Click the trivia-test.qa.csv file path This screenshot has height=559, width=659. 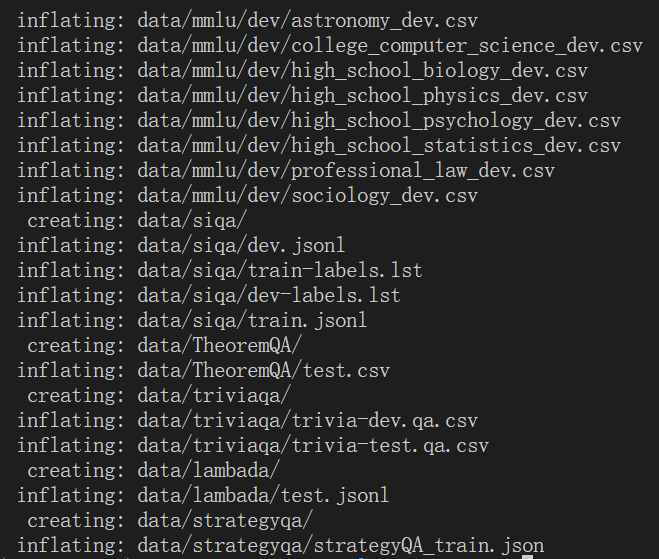pyautogui.click(x=313, y=445)
